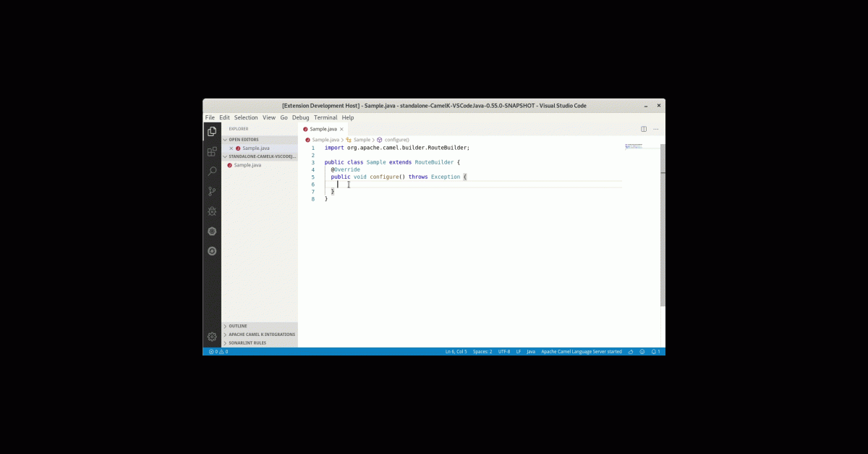The width and height of the screenshot is (868, 454).
Task: Click the split editor icon
Action: pyautogui.click(x=644, y=129)
